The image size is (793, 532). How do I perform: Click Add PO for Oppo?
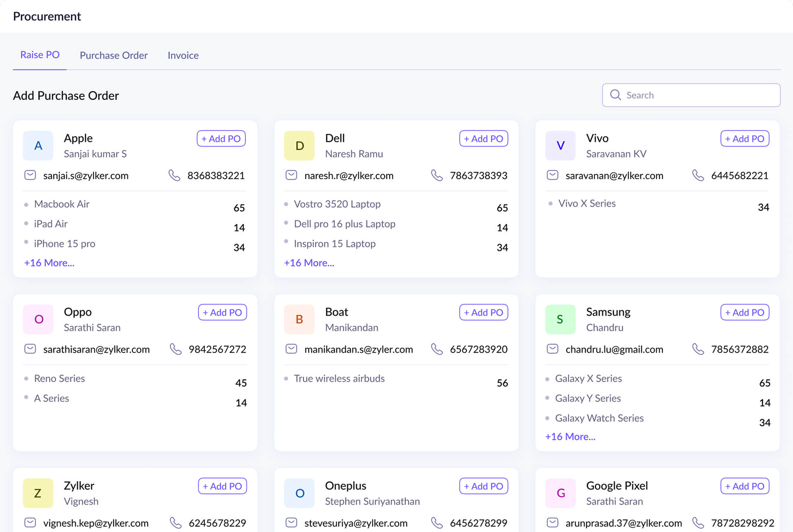click(x=223, y=312)
